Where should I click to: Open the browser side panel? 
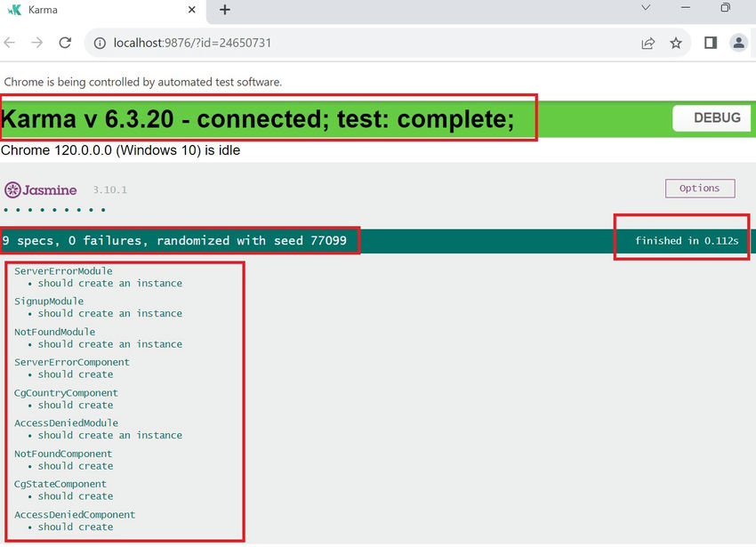[x=711, y=43]
